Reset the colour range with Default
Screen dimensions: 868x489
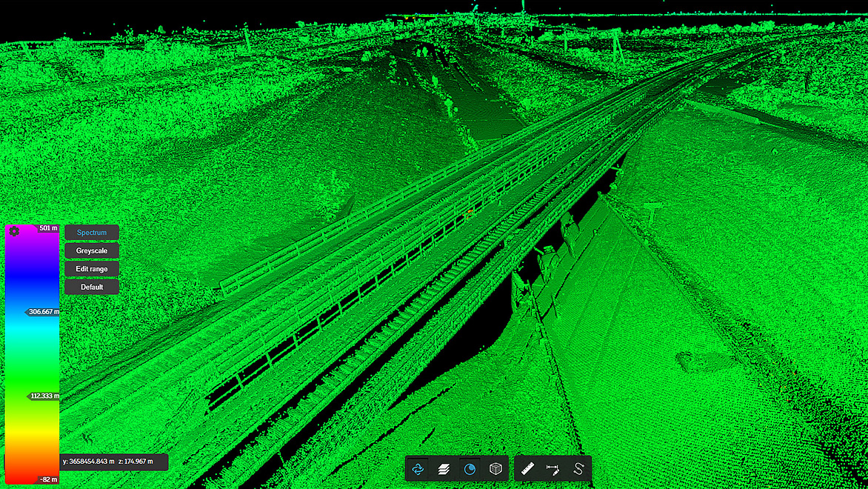(91, 286)
